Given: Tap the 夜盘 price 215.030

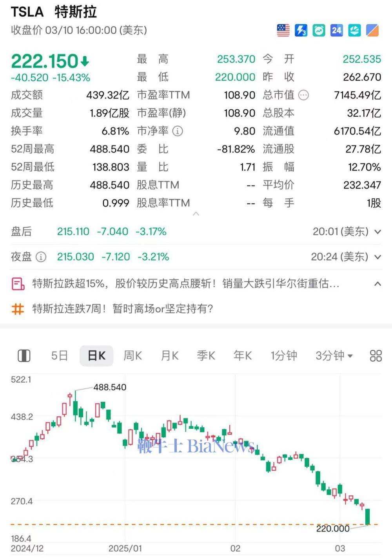Looking at the screenshot, I should pos(75,257).
